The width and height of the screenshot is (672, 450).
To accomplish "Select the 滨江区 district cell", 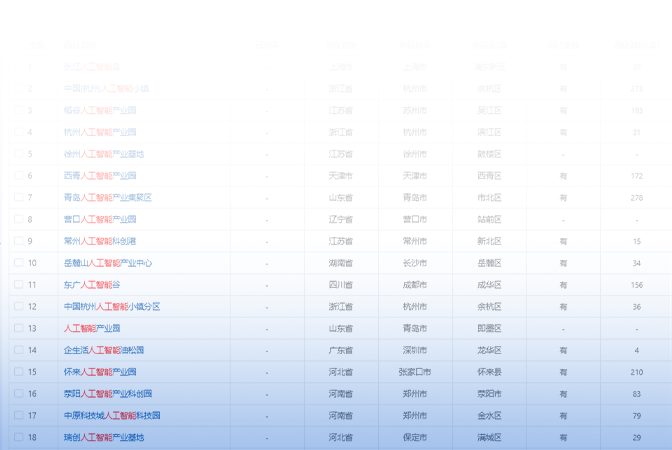I will tap(489, 132).
